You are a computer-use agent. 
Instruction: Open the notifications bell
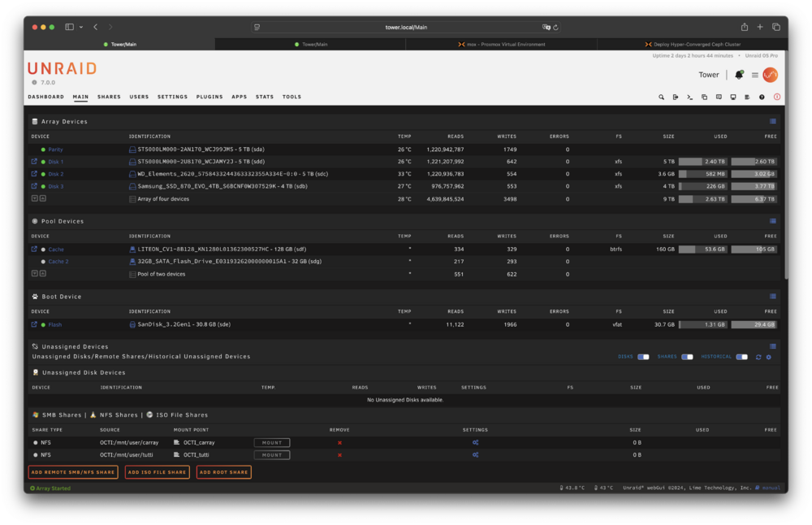[739, 75]
